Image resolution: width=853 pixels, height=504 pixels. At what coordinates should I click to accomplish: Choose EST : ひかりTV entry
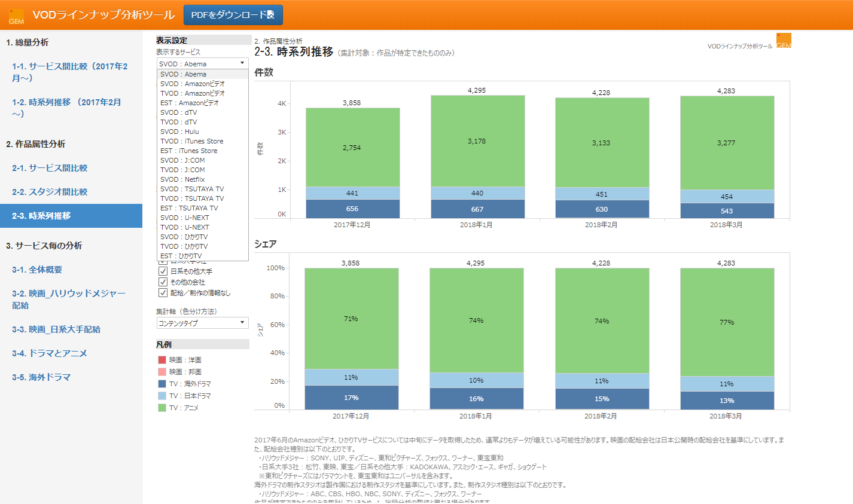coord(203,256)
